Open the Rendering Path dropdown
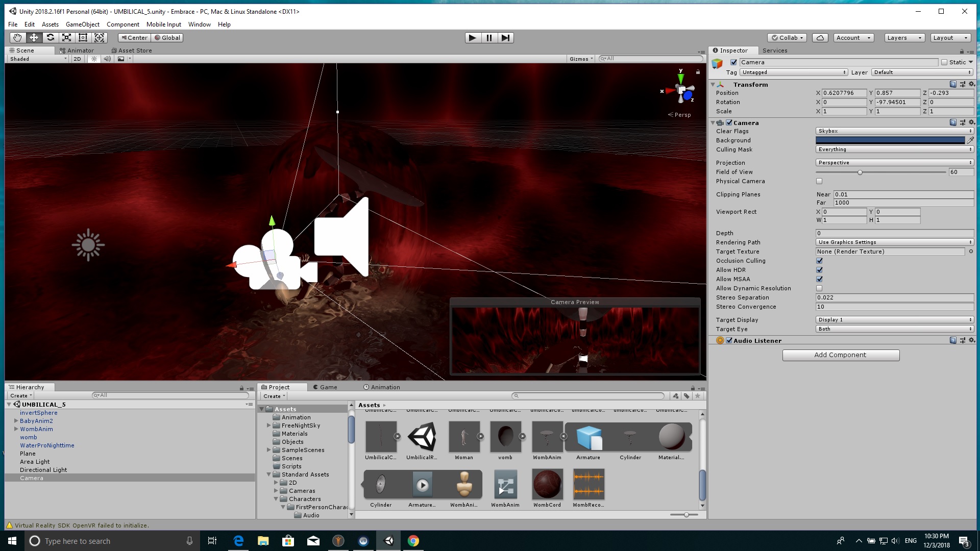Viewport: 980px width, 551px height. (x=894, y=242)
